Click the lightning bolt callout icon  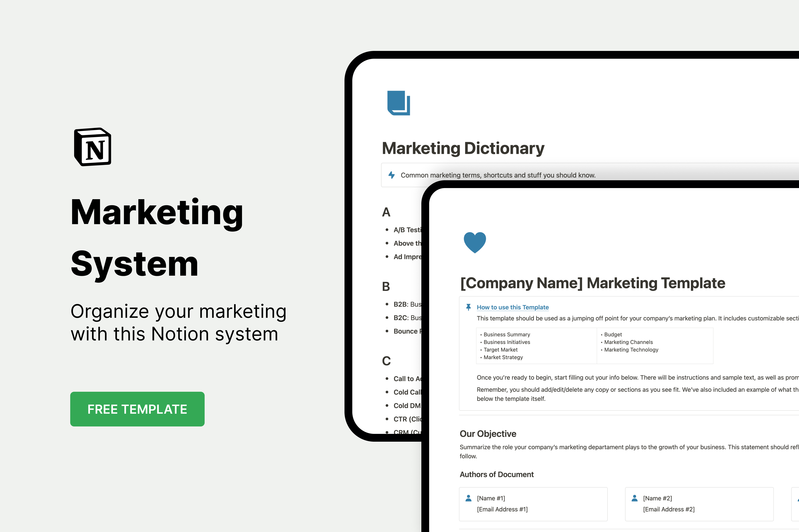392,175
